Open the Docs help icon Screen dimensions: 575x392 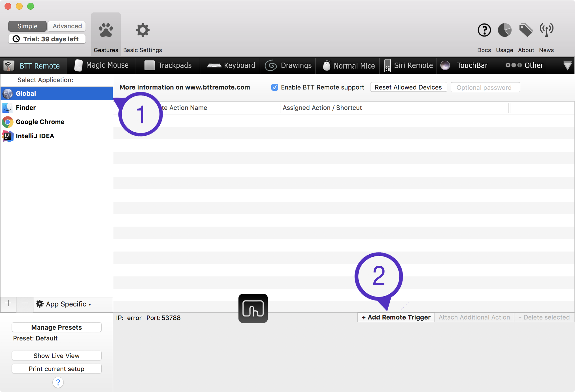(484, 30)
